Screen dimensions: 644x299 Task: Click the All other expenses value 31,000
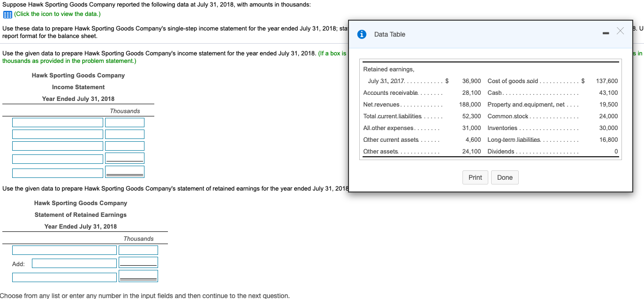coord(471,128)
